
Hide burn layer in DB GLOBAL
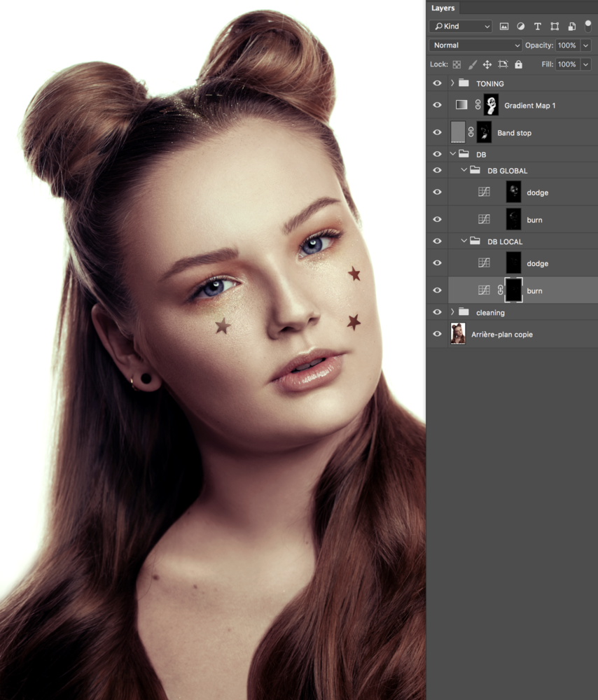coord(437,219)
